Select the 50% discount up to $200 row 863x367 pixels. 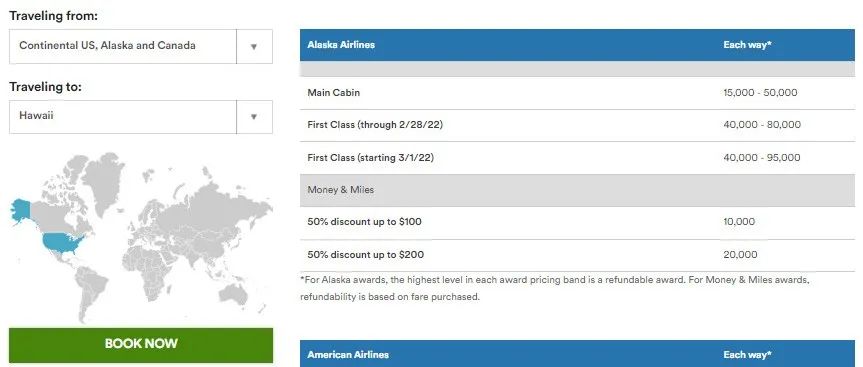coord(577,255)
